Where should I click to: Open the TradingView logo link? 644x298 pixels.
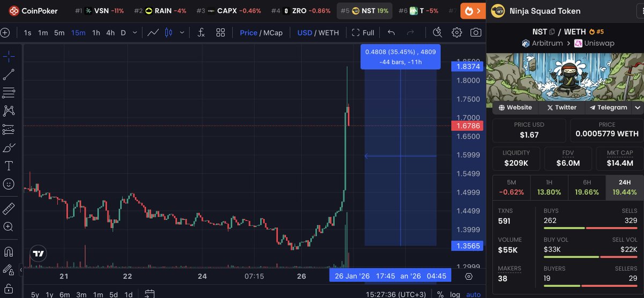(38, 254)
